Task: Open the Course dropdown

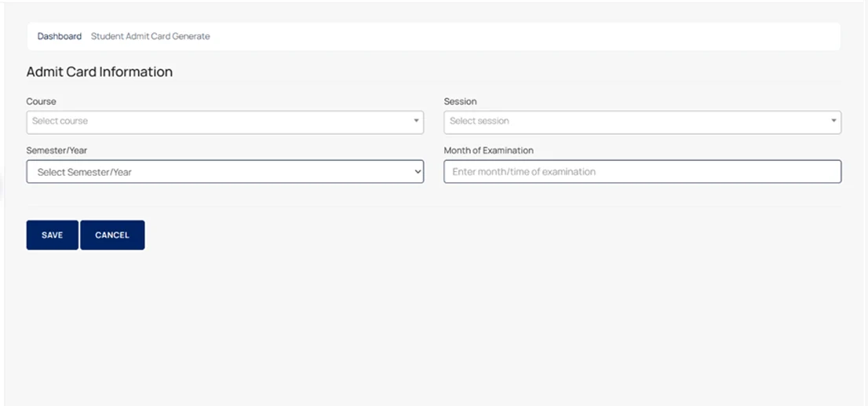Action: [x=224, y=122]
